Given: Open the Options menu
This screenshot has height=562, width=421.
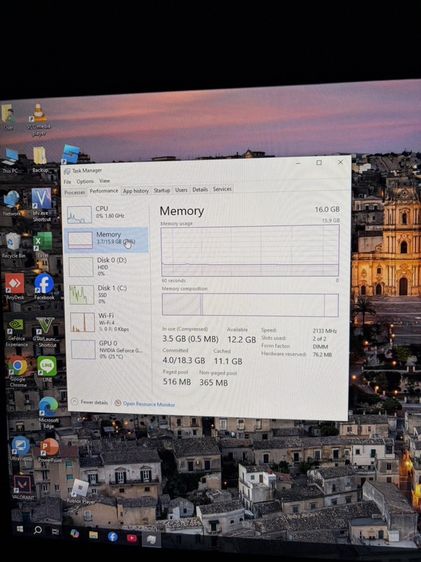Looking at the screenshot, I should (x=85, y=181).
